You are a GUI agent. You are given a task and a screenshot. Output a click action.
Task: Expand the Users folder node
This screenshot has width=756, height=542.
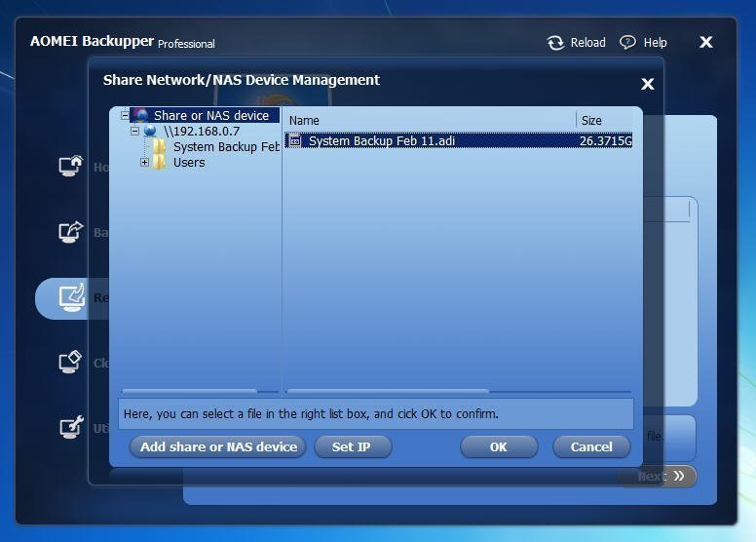(x=144, y=162)
